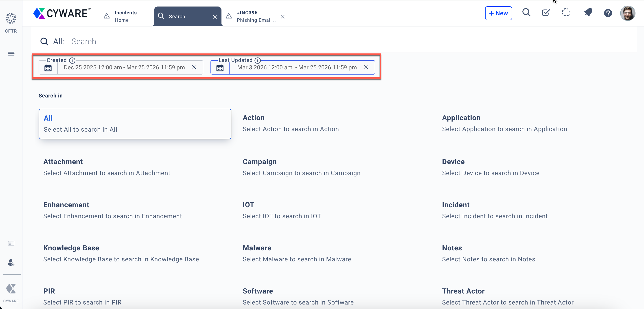Click the All search input field
Image resolution: width=644 pixels, height=309 pixels.
point(200,42)
